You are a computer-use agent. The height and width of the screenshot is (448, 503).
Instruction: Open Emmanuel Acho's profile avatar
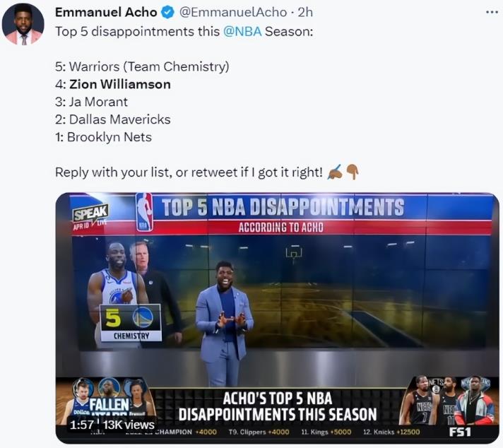point(23,25)
